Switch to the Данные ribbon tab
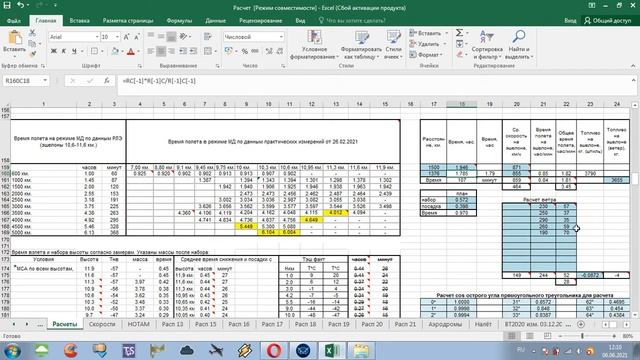 [x=216, y=20]
